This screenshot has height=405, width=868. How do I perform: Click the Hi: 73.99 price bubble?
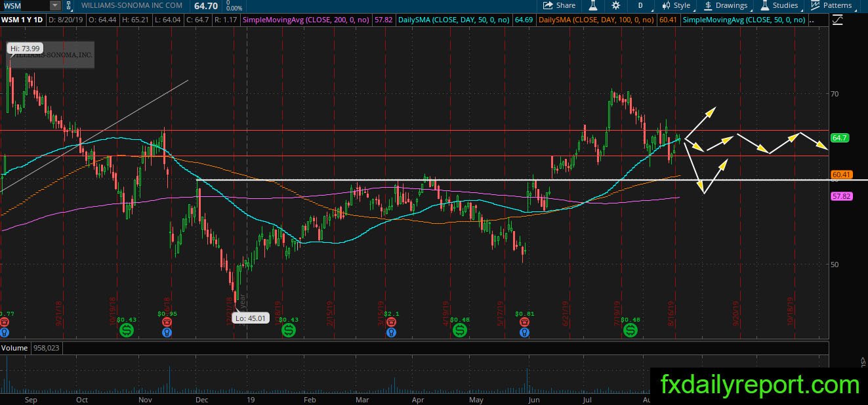[x=24, y=49]
